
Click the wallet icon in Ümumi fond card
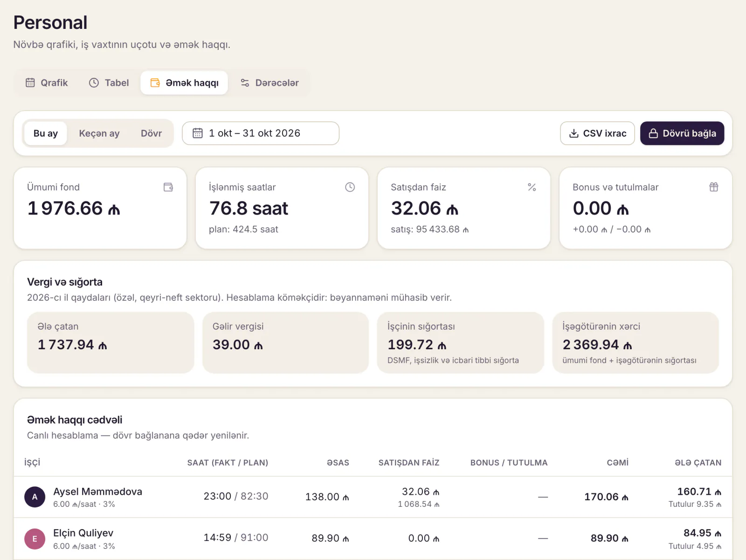pyautogui.click(x=168, y=187)
